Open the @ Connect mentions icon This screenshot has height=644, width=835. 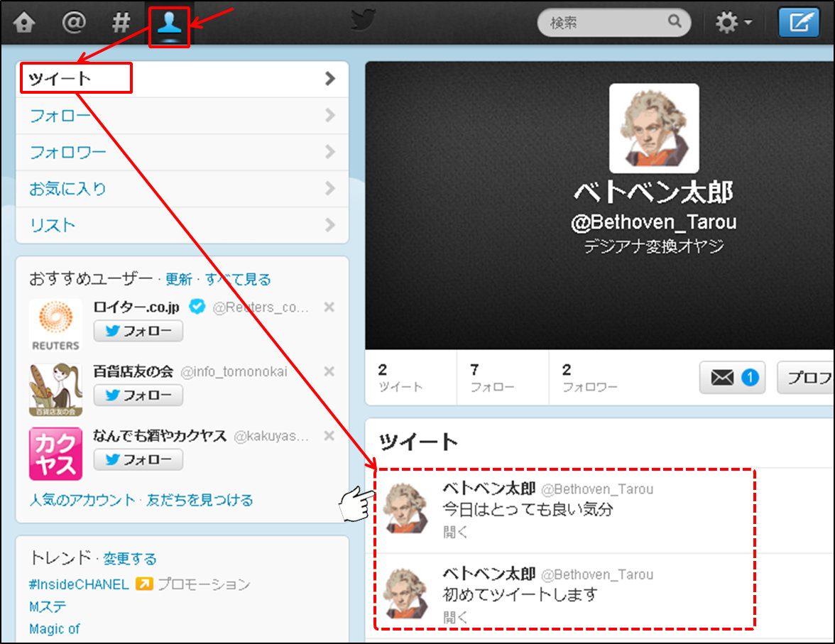pyautogui.click(x=73, y=23)
